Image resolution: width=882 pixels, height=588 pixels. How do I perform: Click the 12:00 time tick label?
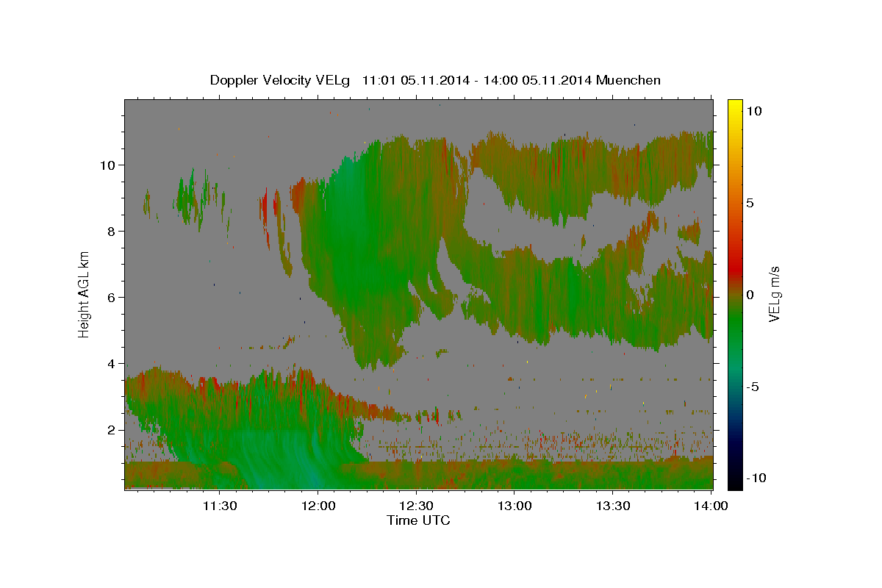318,506
